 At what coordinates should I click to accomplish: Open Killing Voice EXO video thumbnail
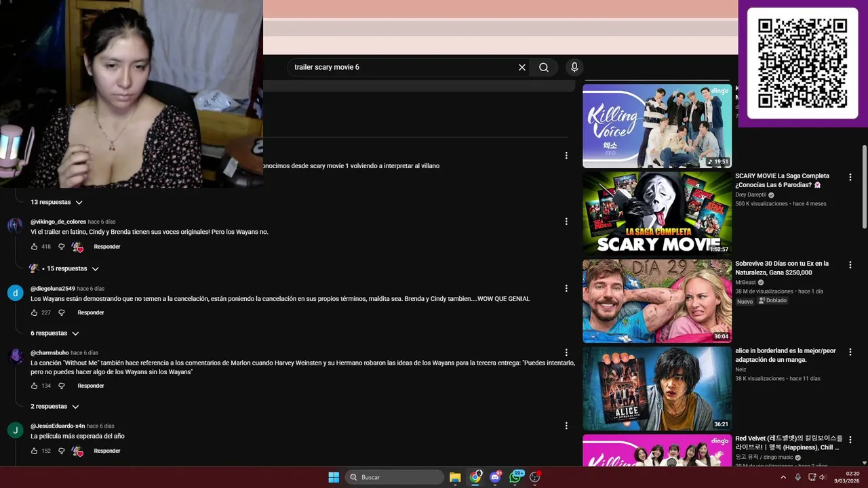(657, 126)
